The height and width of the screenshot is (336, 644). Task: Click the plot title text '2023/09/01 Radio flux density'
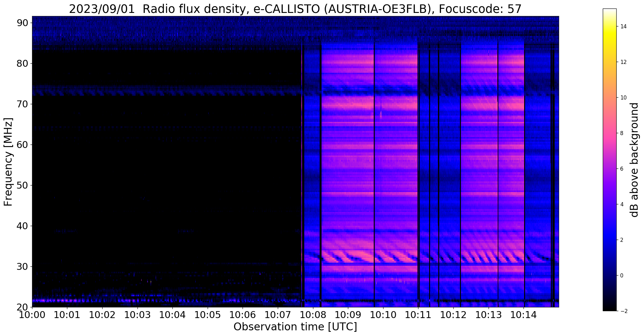[x=157, y=9]
